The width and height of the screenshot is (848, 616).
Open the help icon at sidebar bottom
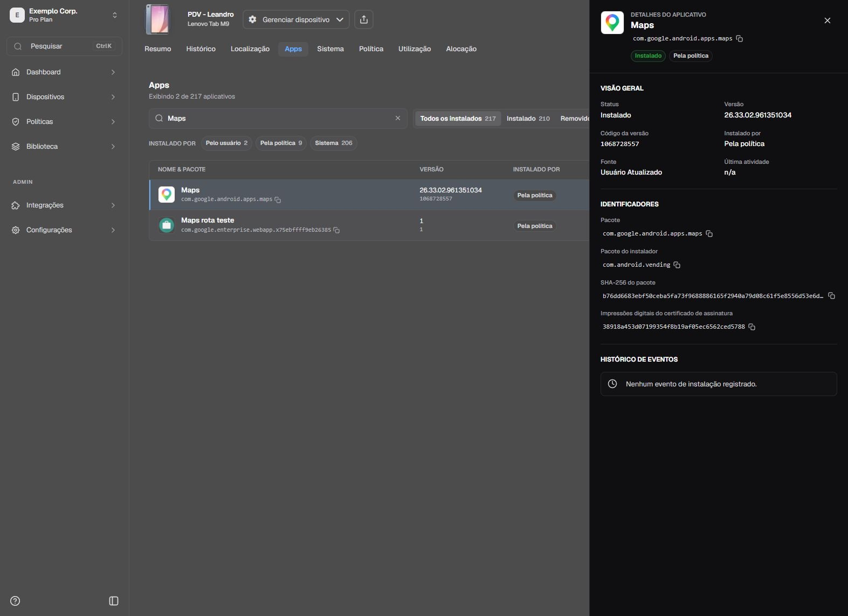point(15,601)
